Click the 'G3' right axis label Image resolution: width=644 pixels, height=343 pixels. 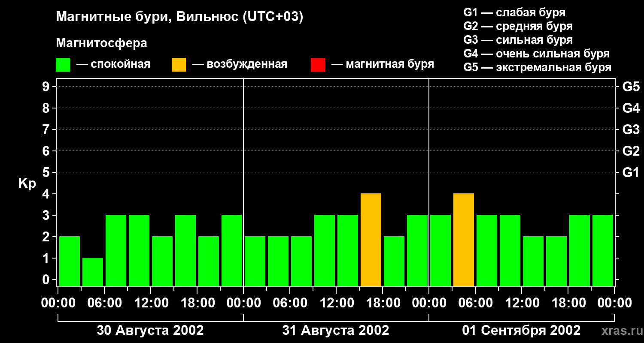point(631,129)
